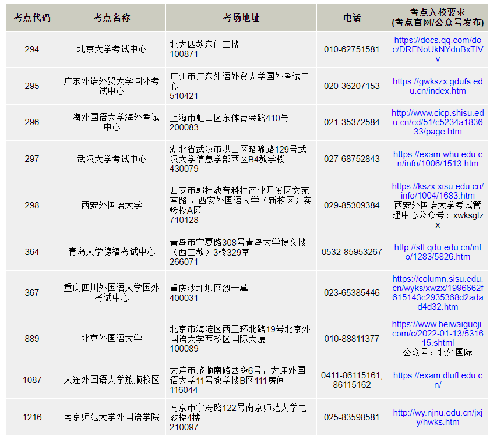Click the 青岛市宁夏路308号 address
This screenshot has width=504, height=443.
[238, 252]
